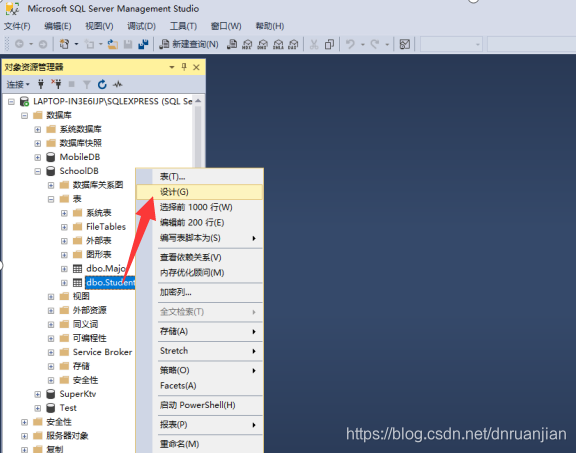The height and width of the screenshot is (453, 576).
Task: Expand the 系统数据库 folder
Action: click(x=37, y=129)
